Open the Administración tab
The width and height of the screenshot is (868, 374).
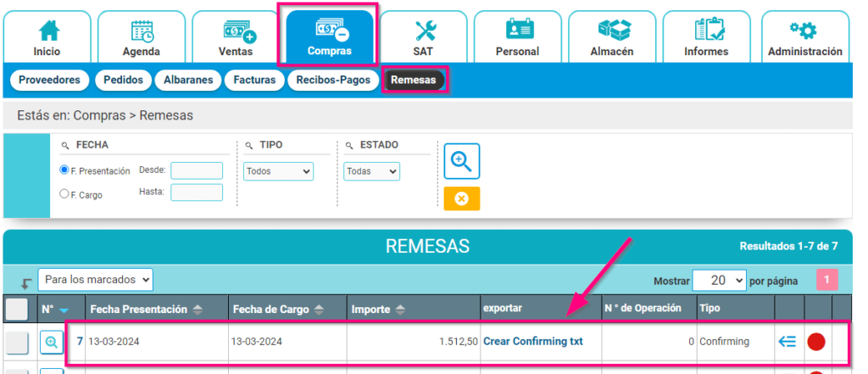click(x=805, y=37)
